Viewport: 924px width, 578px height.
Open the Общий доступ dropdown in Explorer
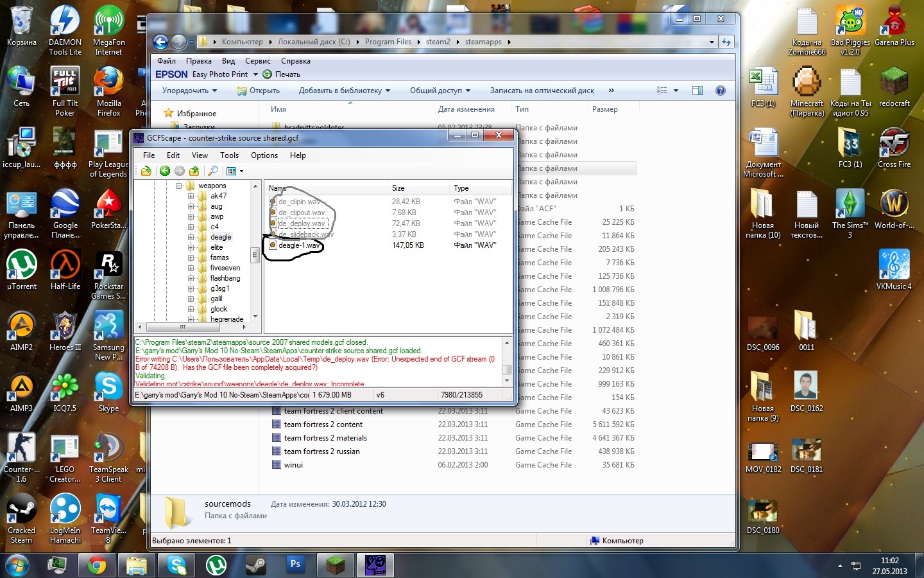[x=440, y=91]
